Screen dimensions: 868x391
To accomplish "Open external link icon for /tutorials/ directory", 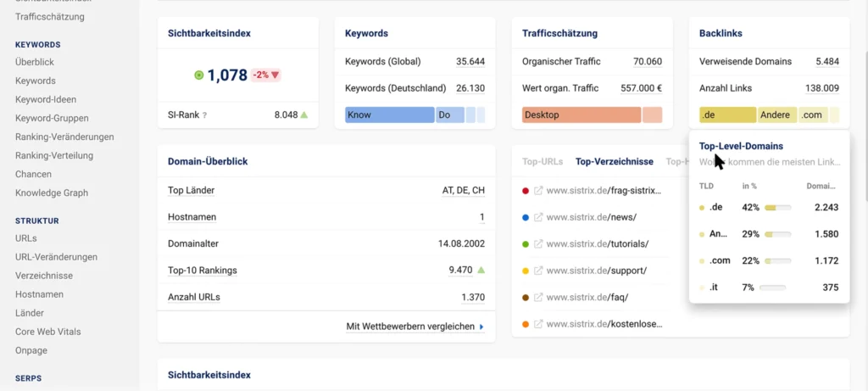I will [538, 244].
